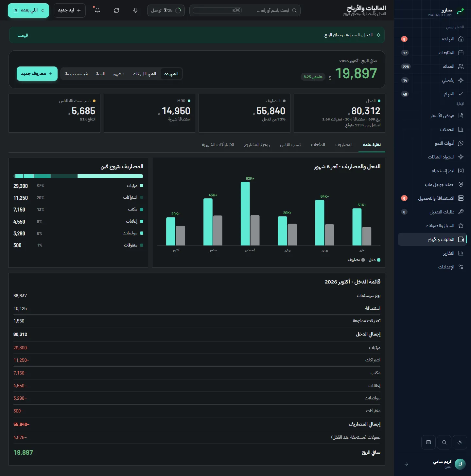Click the notifications bell icon
Image resolution: width=471 pixels, height=476 pixels.
coord(97,10)
